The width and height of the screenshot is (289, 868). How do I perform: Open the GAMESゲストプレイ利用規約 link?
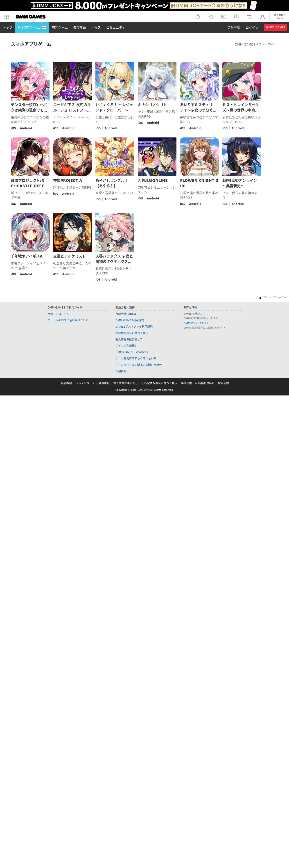[x=134, y=327]
